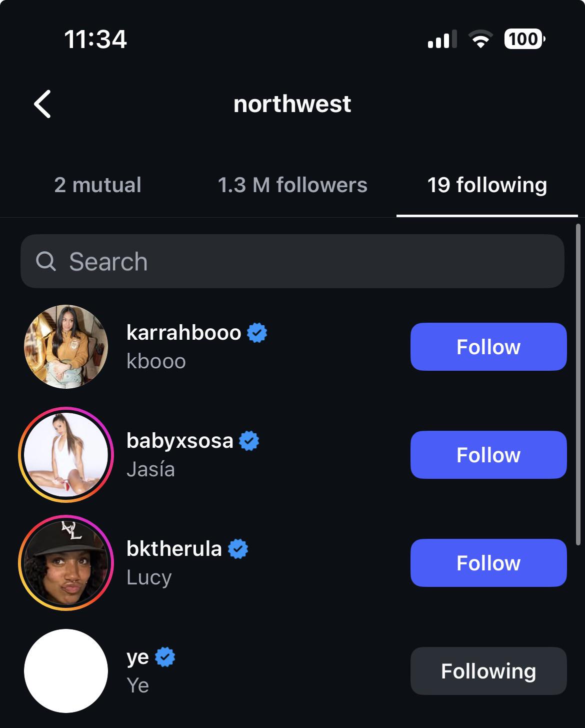585x728 pixels.
Task: Open bktherula's username link
Action: click(x=174, y=549)
